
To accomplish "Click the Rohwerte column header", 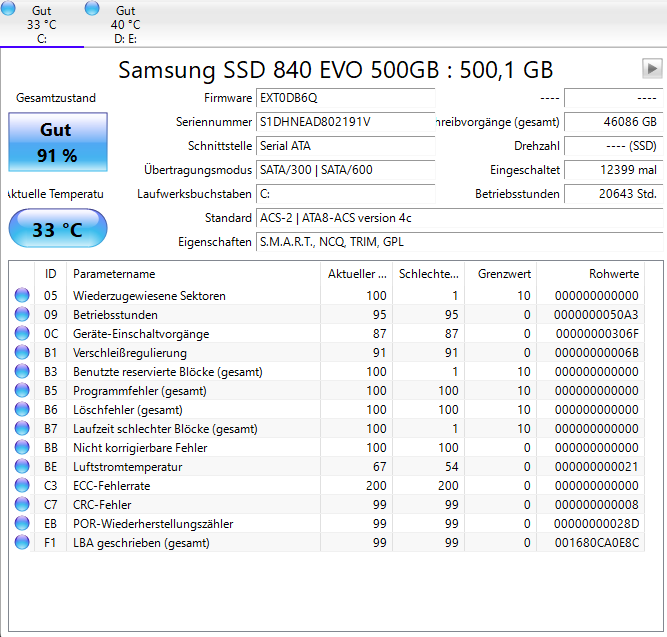I will click(591, 274).
